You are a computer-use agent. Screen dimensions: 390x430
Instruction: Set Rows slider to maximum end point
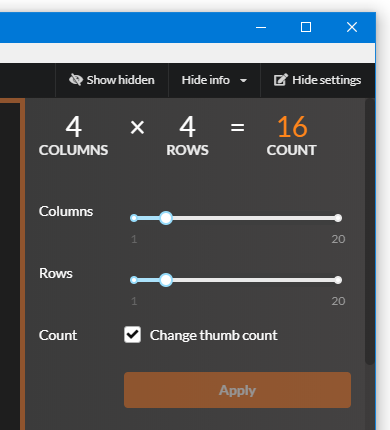coord(338,280)
